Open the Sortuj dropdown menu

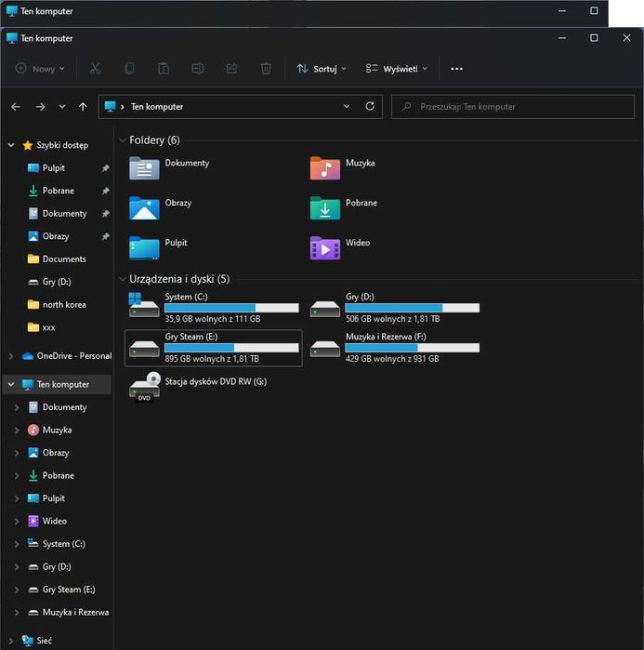(x=322, y=69)
